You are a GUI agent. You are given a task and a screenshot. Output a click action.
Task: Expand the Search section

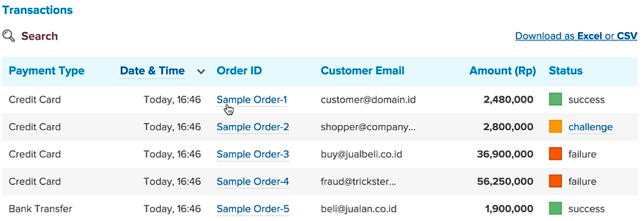click(x=39, y=36)
